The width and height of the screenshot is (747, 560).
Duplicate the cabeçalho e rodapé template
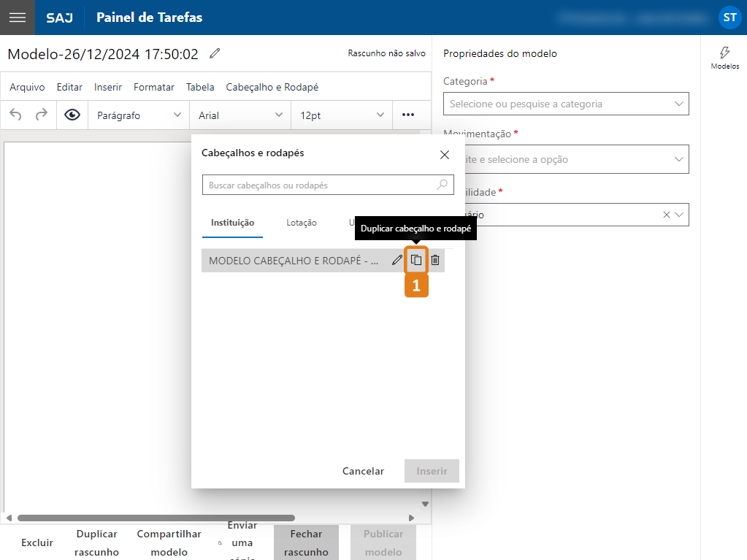(416, 260)
